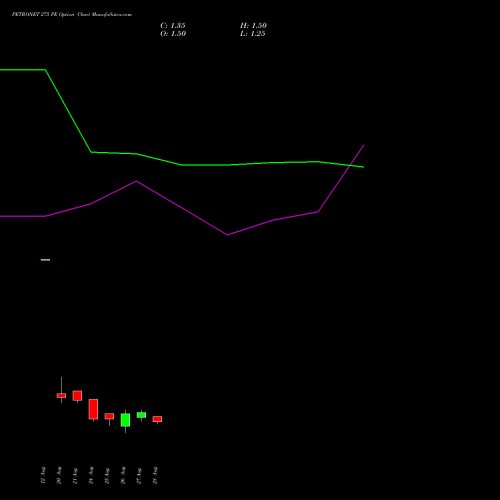This screenshot has height=500, width=500.
Task: Select the 26 Aug date label
Action: pyautogui.click(x=123, y=475)
